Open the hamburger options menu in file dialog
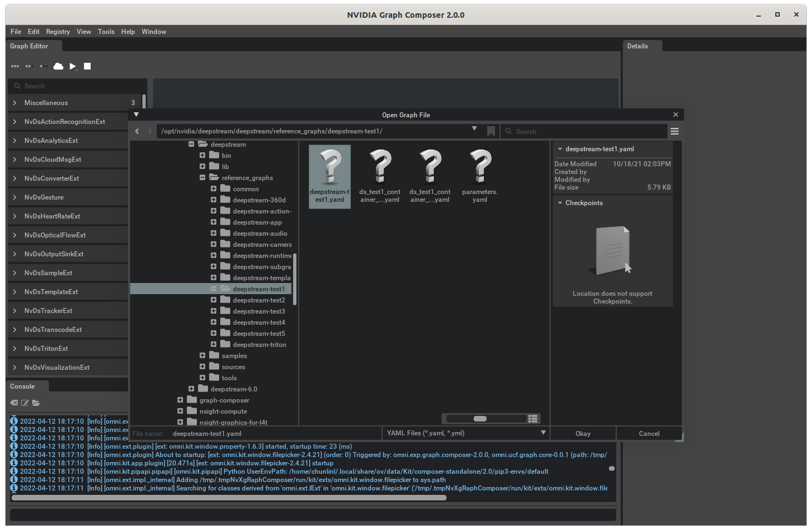Screen dimensions: 812x531 tap(675, 131)
